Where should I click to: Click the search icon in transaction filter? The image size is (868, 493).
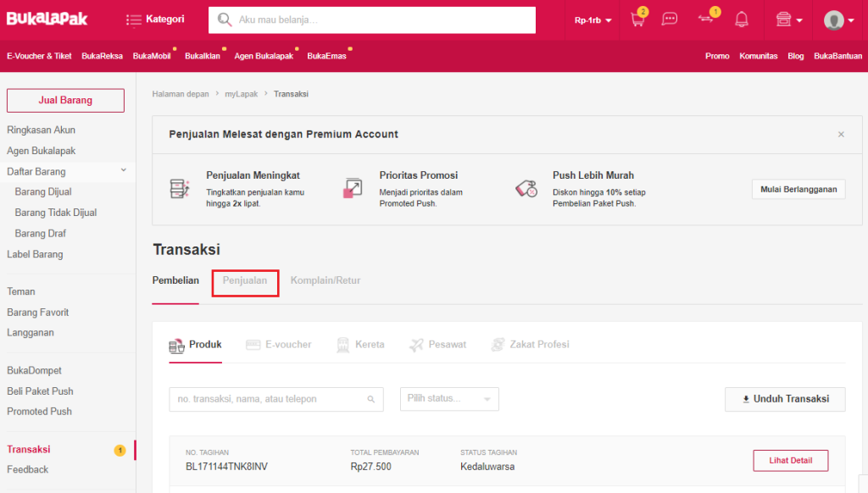[x=371, y=400]
